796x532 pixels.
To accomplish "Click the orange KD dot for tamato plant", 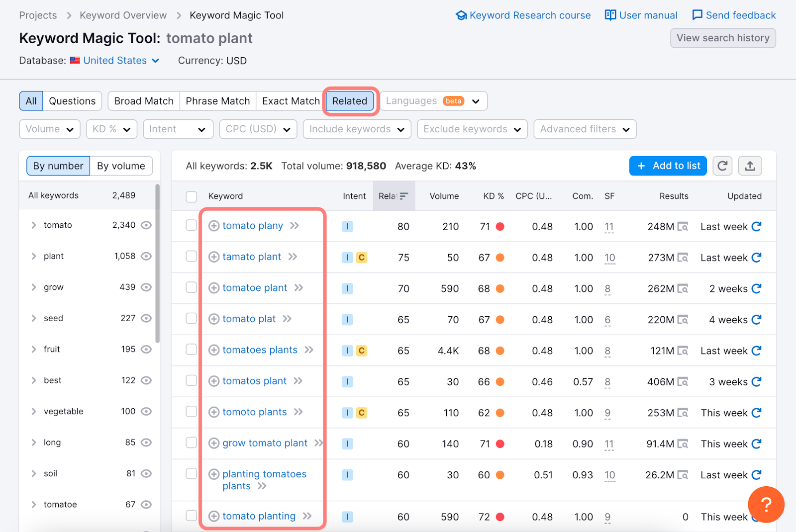I will click(x=500, y=258).
